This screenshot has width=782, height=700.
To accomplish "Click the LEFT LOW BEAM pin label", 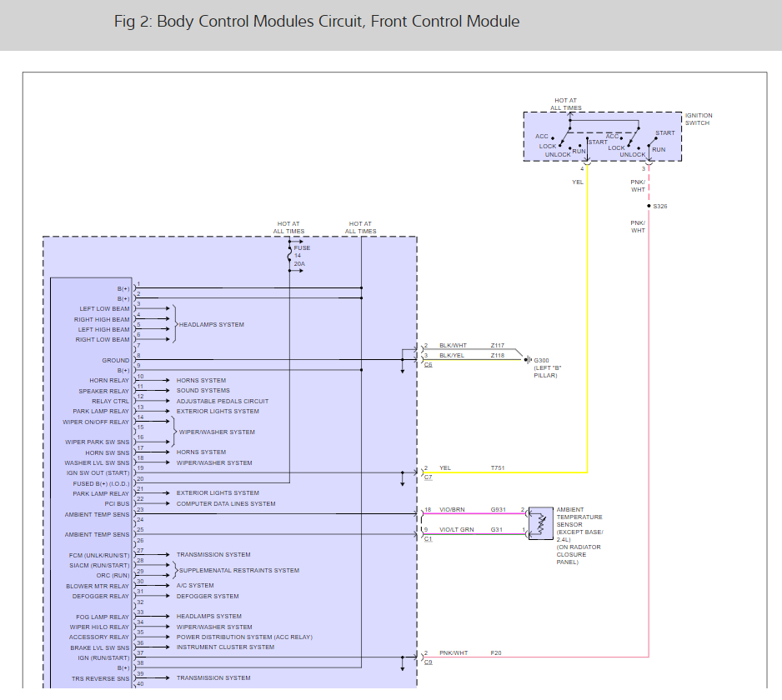I will click(104, 309).
